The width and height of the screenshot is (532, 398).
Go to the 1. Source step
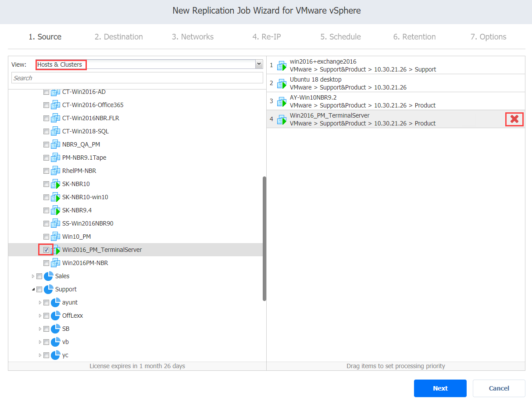[45, 37]
